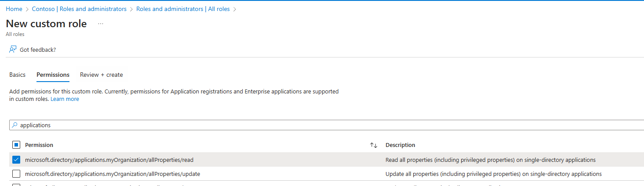Check the allProperties/update permission checkbox

16,174
